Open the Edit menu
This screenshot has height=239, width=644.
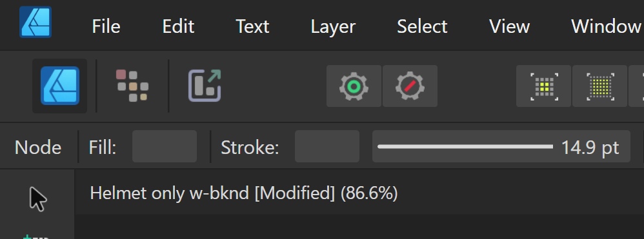[178, 26]
